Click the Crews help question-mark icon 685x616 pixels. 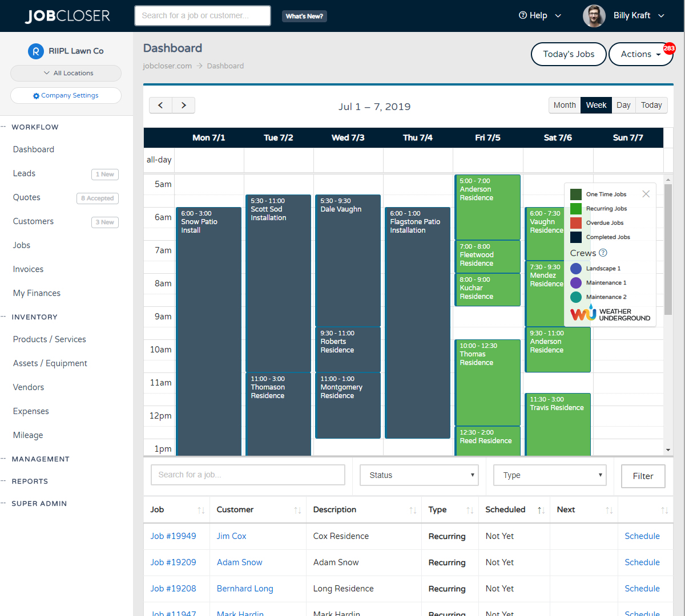pyautogui.click(x=602, y=253)
